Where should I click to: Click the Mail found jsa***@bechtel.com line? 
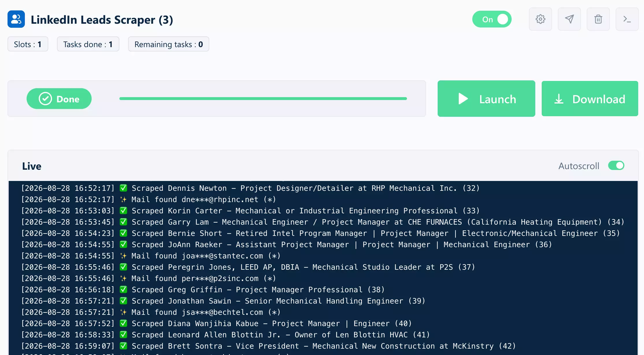[x=151, y=312]
